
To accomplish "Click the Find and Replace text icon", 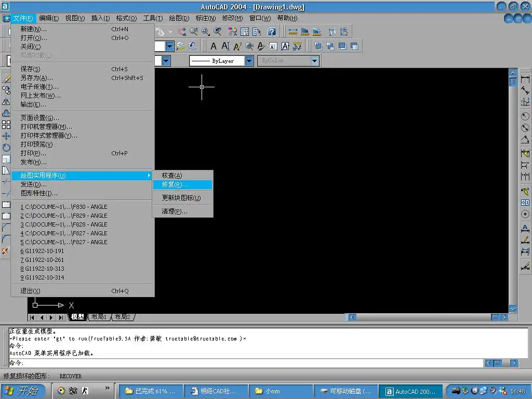I will (249, 46).
